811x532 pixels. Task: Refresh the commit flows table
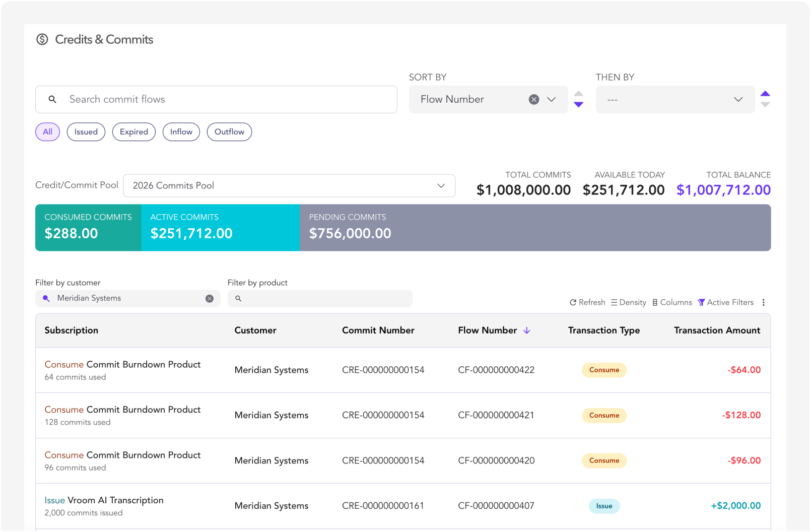click(x=587, y=302)
